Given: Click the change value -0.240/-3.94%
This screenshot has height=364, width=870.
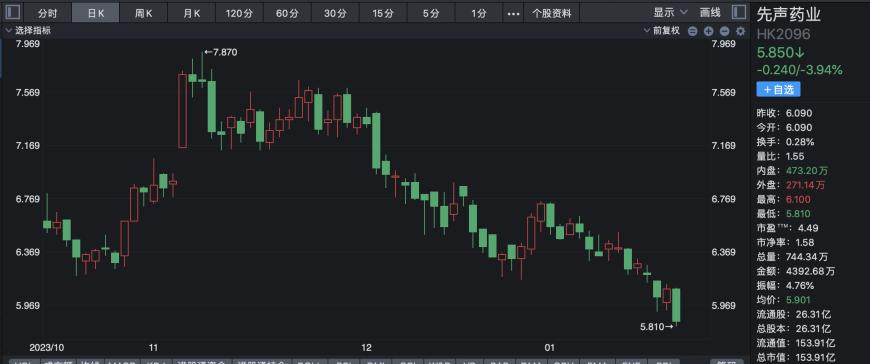Looking at the screenshot, I should (x=800, y=70).
